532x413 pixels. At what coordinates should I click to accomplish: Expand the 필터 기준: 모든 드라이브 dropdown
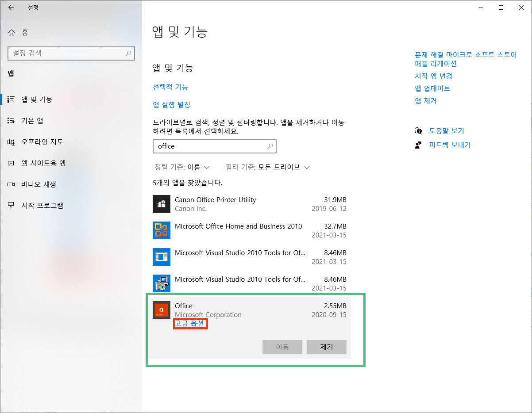(267, 167)
